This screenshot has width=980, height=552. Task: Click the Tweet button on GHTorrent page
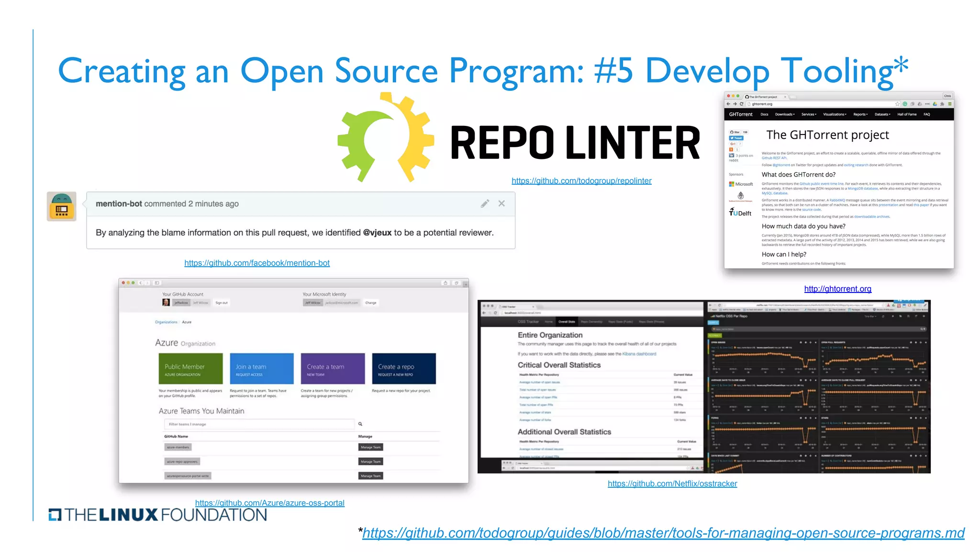coord(736,138)
